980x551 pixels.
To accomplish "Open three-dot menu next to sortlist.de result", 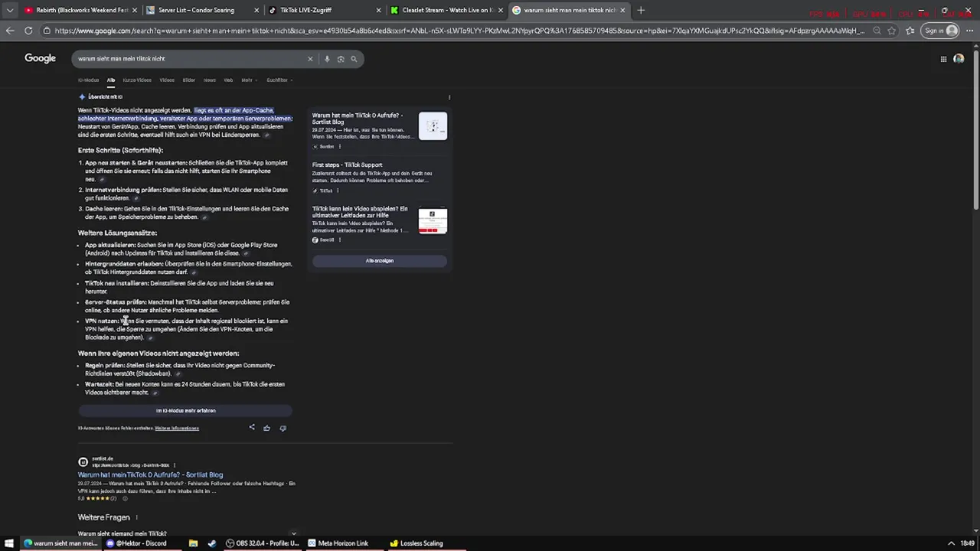I will coord(174,465).
